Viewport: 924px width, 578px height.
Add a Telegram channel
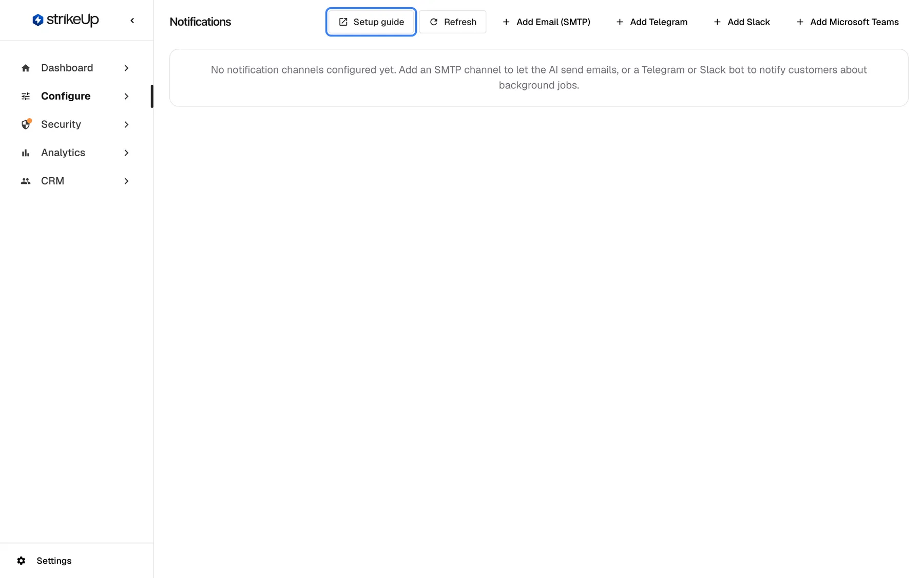[x=651, y=22]
